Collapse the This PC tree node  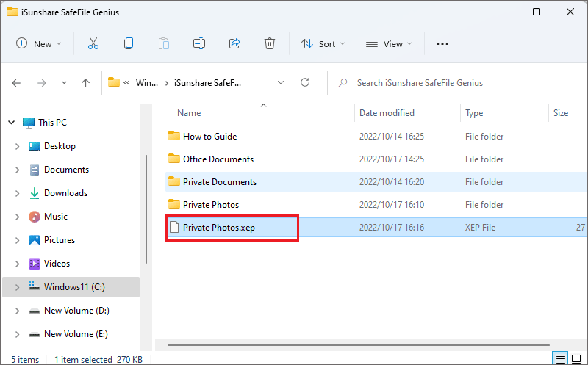[x=12, y=123]
